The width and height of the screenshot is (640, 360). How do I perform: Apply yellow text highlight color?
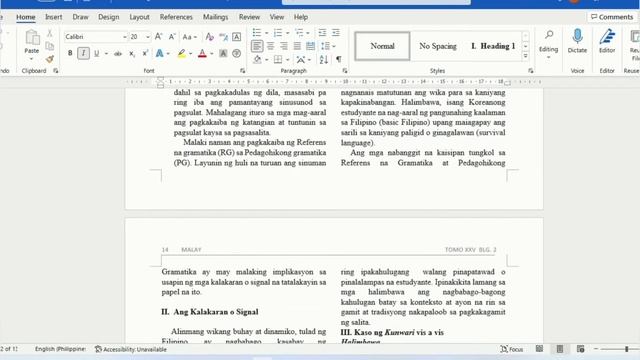pyautogui.click(x=182, y=53)
